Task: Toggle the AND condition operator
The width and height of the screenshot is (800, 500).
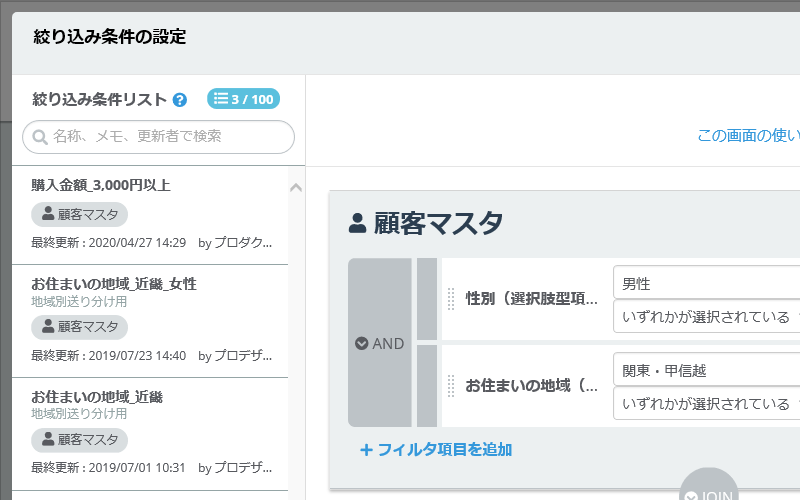Action: pyautogui.click(x=380, y=343)
